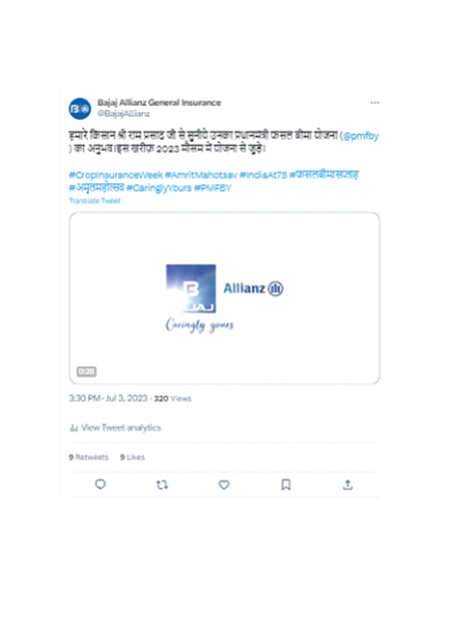Click the Translate Tweet link

(95, 200)
